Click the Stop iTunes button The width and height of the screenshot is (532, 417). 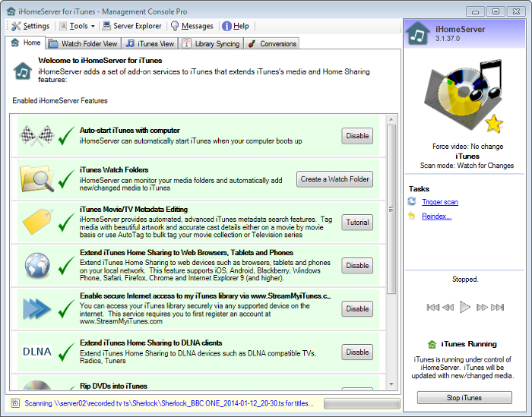(464, 398)
